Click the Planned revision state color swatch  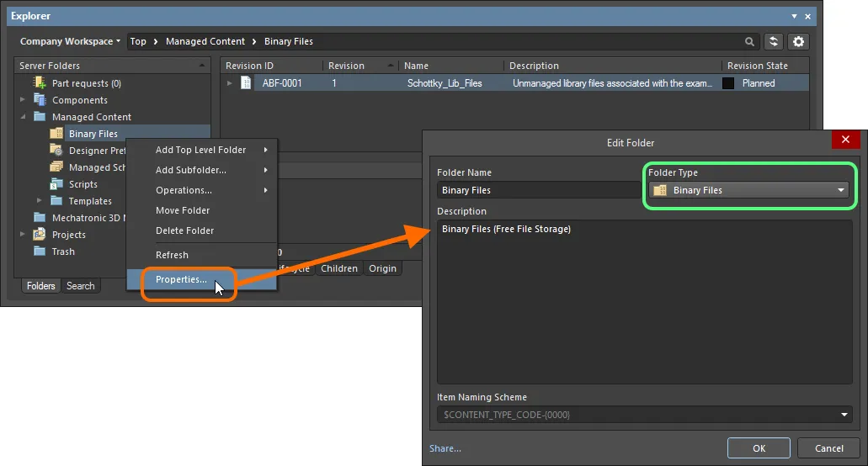pos(728,83)
